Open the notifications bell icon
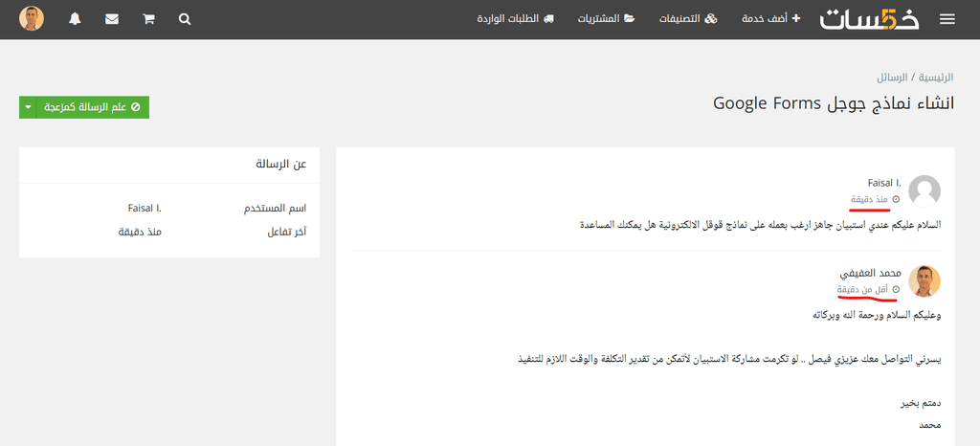This screenshot has height=446, width=980. click(75, 19)
